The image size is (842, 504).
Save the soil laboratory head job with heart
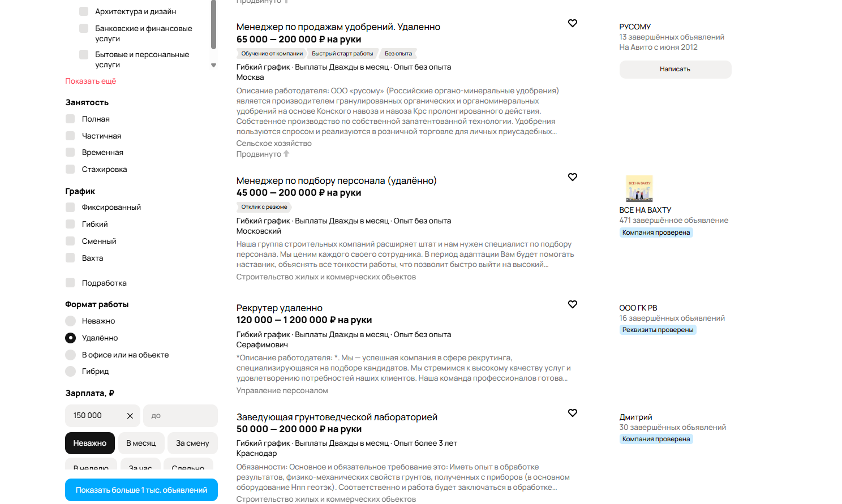(x=573, y=413)
